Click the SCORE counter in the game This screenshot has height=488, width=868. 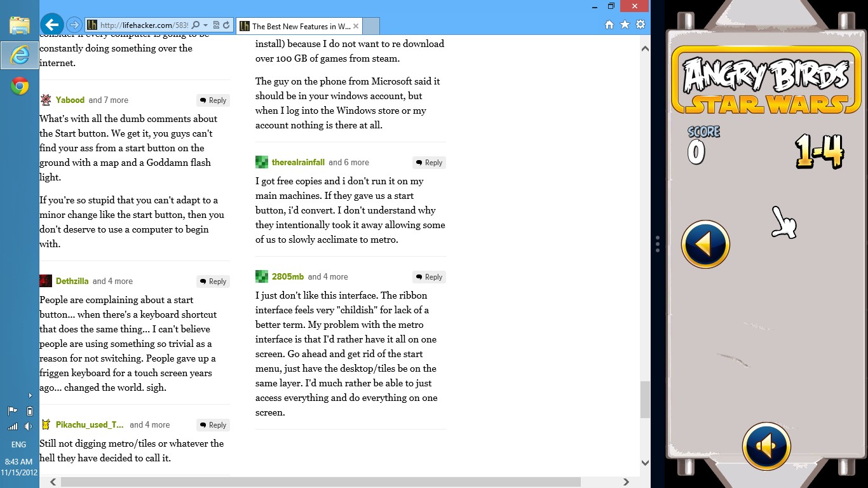pos(703,145)
